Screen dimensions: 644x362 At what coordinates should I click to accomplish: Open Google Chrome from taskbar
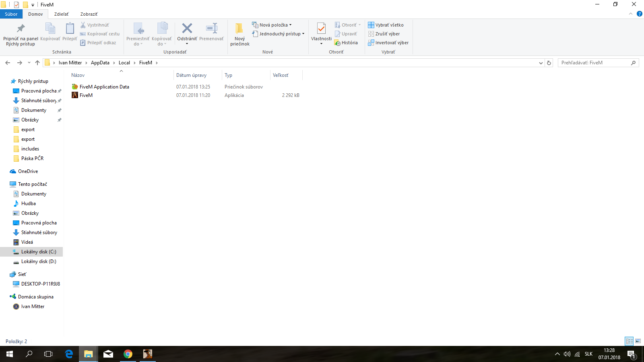click(128, 354)
